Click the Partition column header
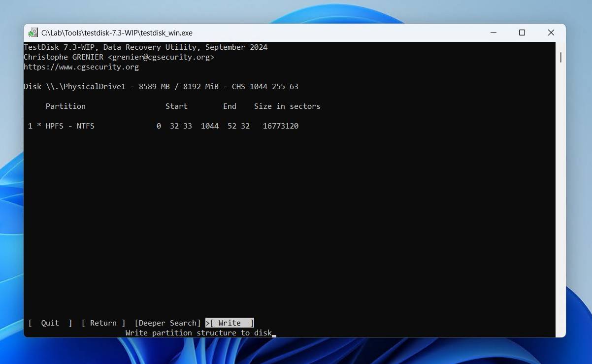This screenshot has width=592, height=364. coord(66,106)
